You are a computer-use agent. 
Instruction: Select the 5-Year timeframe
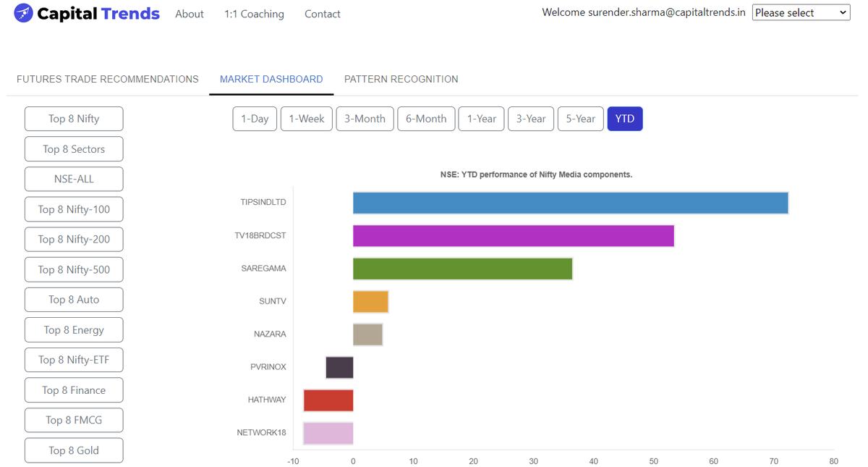point(581,119)
